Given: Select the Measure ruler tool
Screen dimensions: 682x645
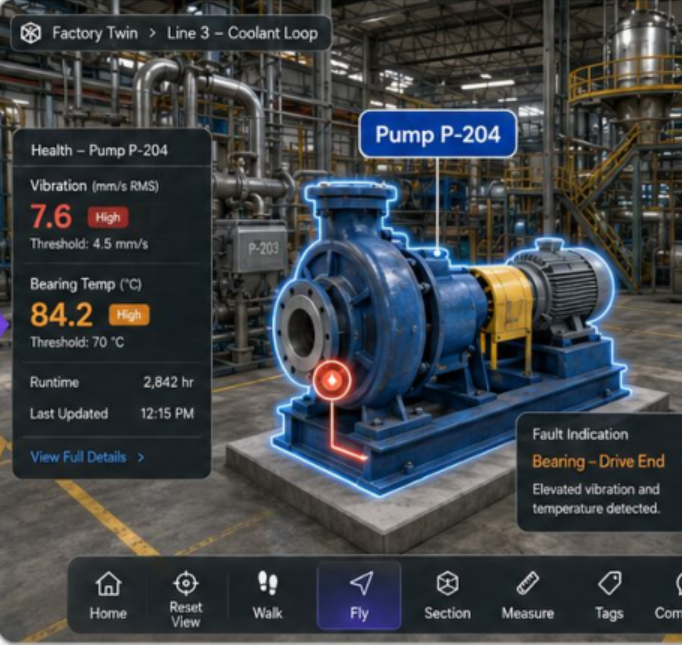Looking at the screenshot, I should 528,595.
